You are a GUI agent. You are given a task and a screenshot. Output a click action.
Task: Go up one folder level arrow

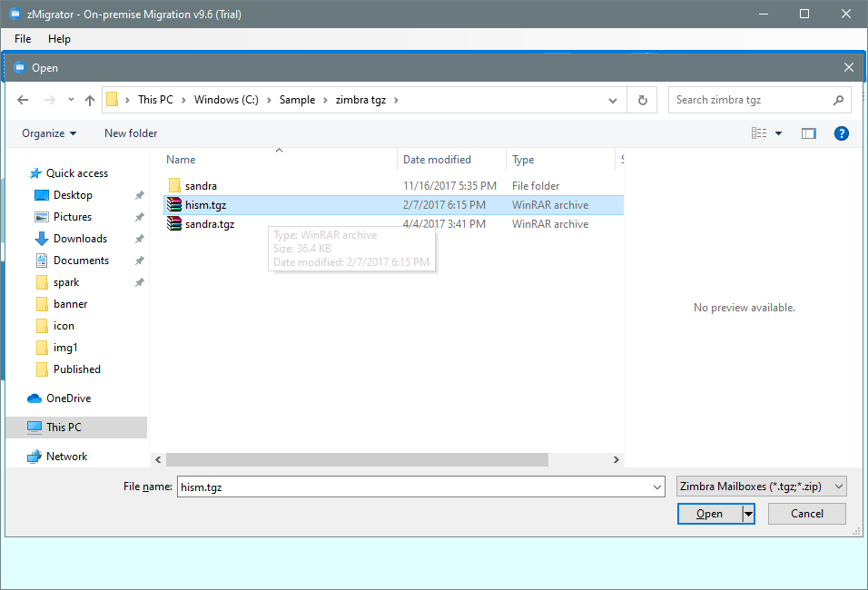point(90,100)
